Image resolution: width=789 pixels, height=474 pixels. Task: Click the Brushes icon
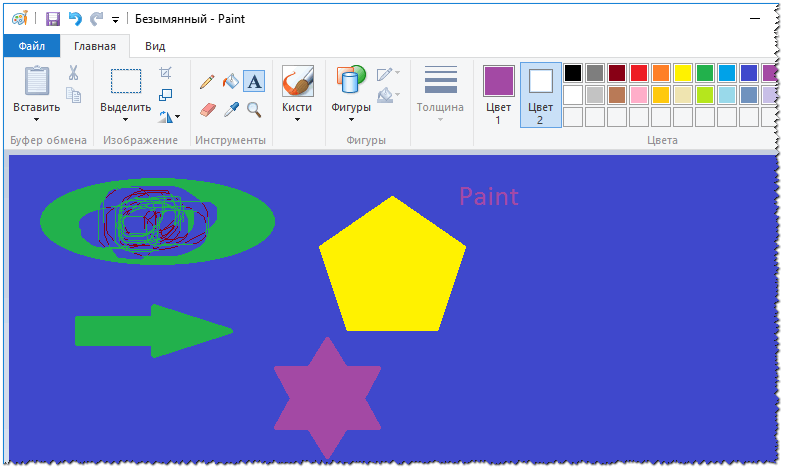[297, 81]
